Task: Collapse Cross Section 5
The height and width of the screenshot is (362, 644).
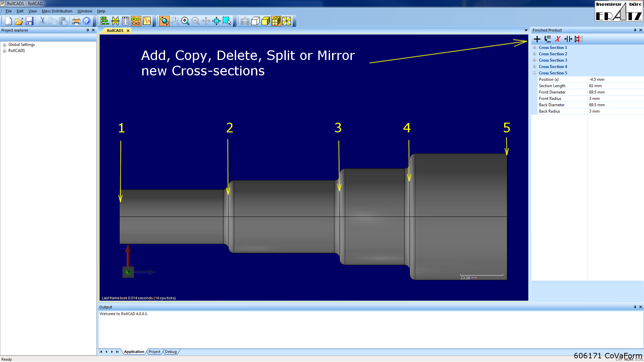Action: pos(535,73)
